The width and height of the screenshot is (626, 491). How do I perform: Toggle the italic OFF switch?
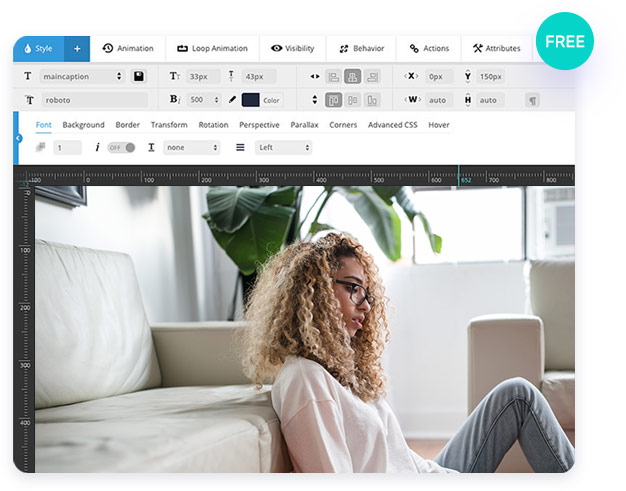121,148
